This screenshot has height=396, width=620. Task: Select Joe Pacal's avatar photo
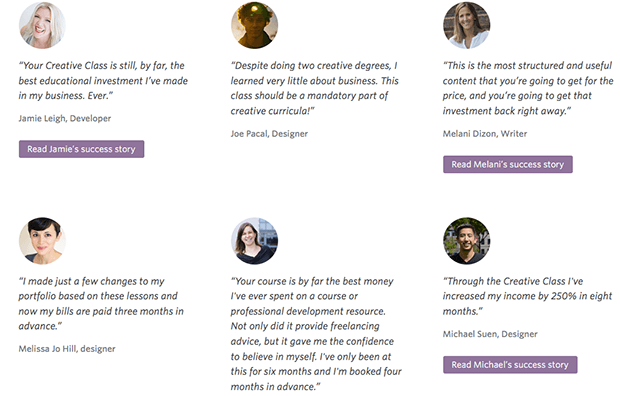pos(254,25)
